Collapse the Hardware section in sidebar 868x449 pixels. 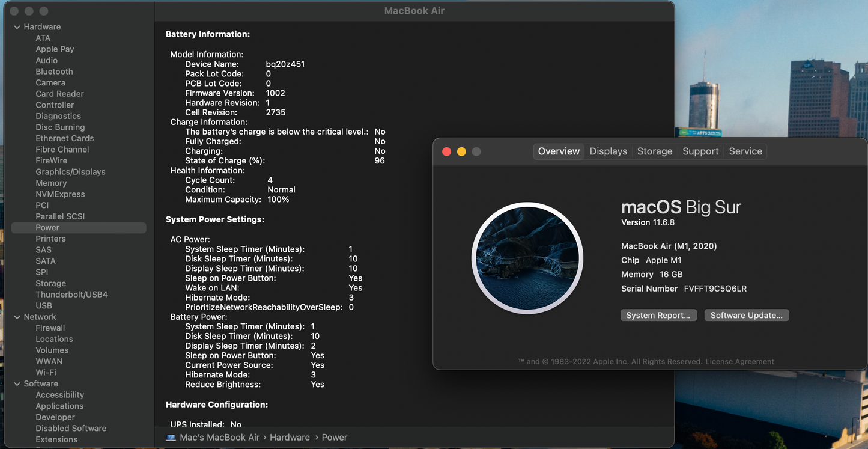pyautogui.click(x=17, y=27)
